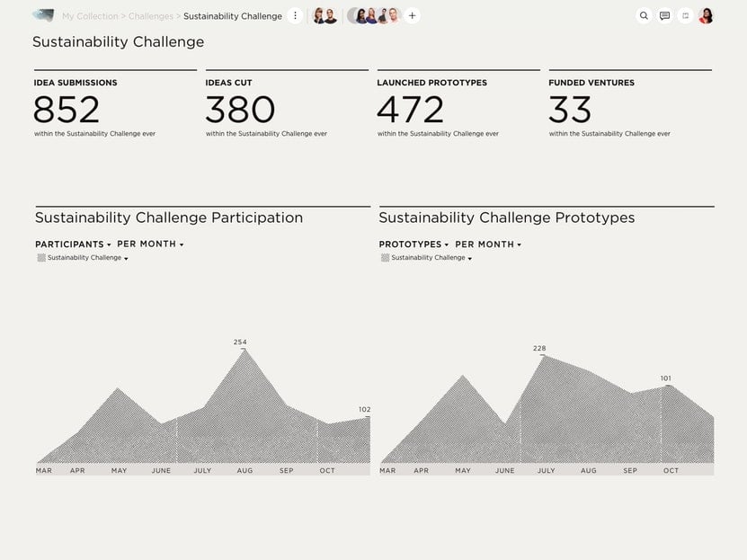The height and width of the screenshot is (560, 747).
Task: Open the Sustainability Challenge series dropdown under Participants
Action: [88, 258]
